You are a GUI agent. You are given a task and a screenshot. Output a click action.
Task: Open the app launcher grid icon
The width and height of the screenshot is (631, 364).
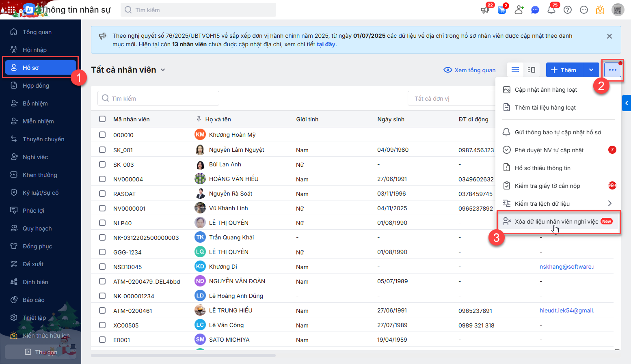coord(11,10)
